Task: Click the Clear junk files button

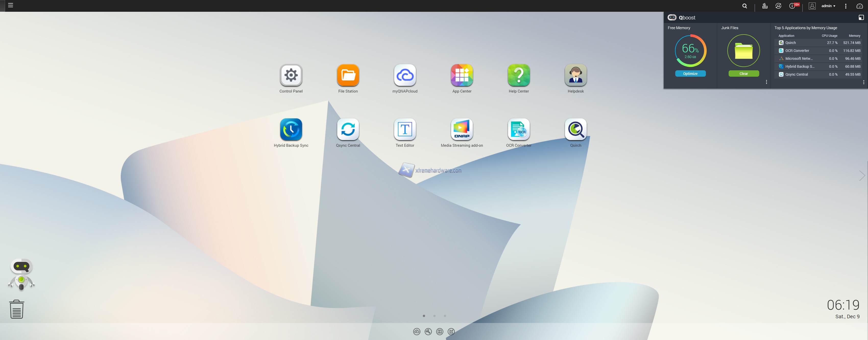Action: point(743,74)
